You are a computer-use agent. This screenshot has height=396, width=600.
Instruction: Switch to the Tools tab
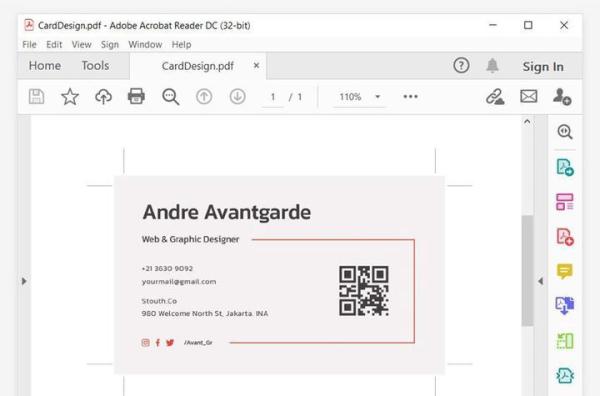pyautogui.click(x=95, y=66)
